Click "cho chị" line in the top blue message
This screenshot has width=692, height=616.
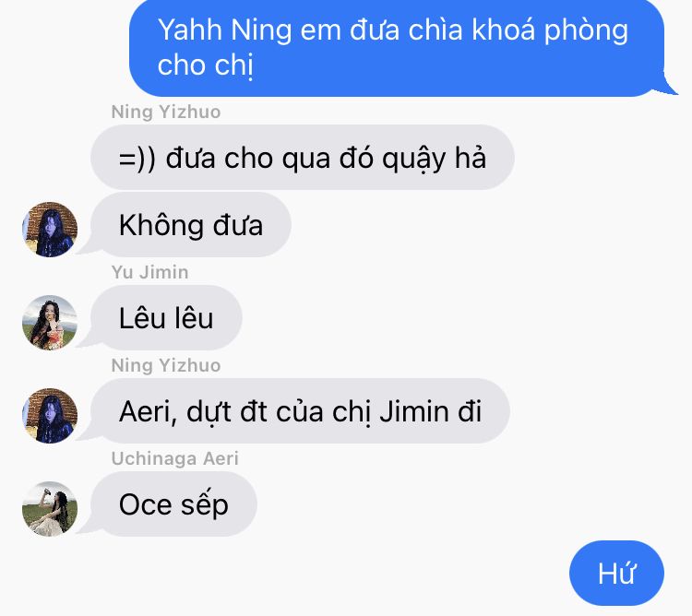tap(206, 65)
